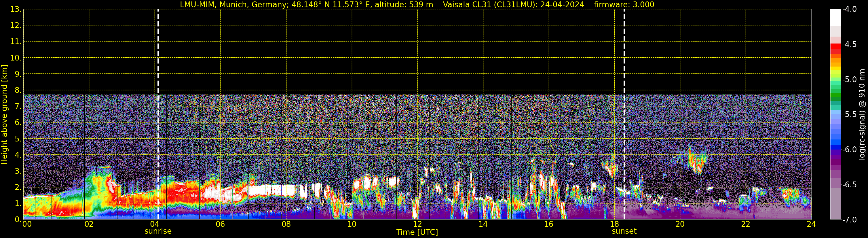Click the '0.' height axis tick label

pyautogui.click(x=18, y=220)
